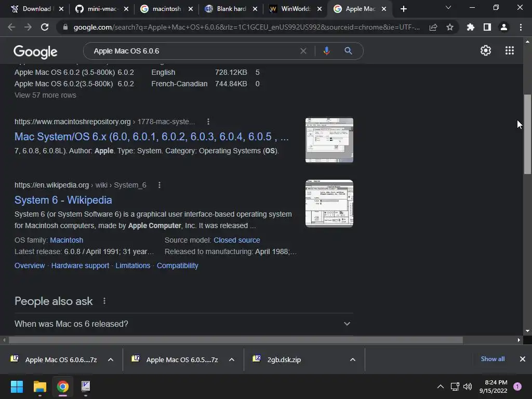Open the Wikipedia System 6 thumbnail
Viewport: 532px width, 399px height.
point(329,203)
